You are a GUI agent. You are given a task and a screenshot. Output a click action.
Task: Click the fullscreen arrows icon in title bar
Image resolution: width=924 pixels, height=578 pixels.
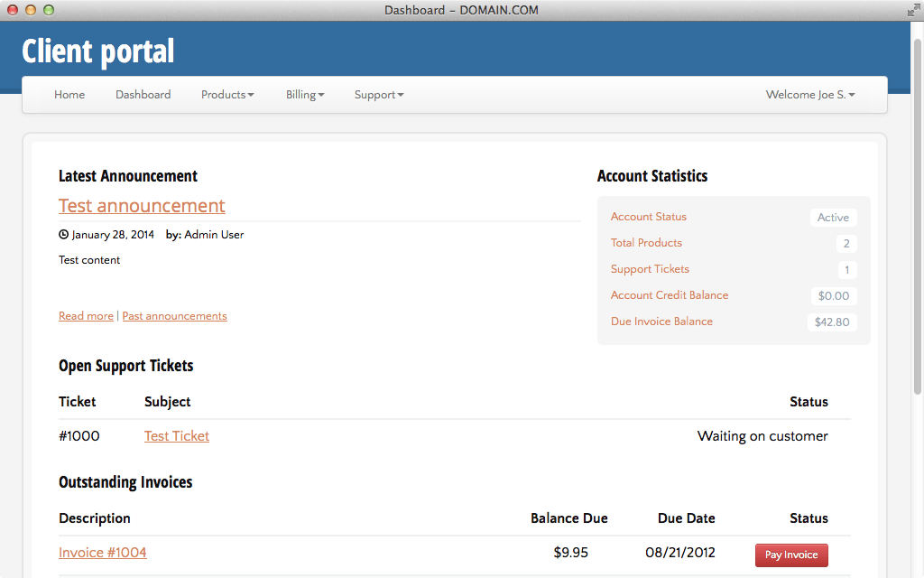tap(912, 10)
